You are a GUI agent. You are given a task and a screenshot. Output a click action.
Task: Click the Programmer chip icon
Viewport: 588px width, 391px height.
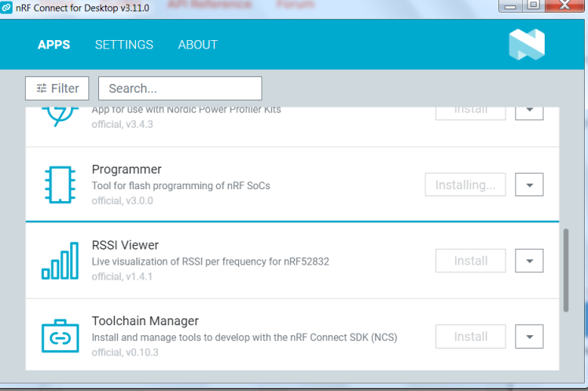[60, 185]
